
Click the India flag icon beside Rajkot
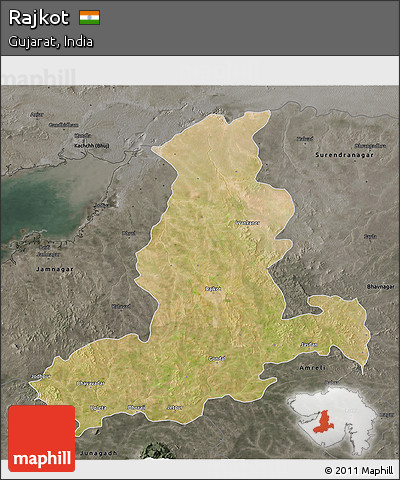coord(89,18)
